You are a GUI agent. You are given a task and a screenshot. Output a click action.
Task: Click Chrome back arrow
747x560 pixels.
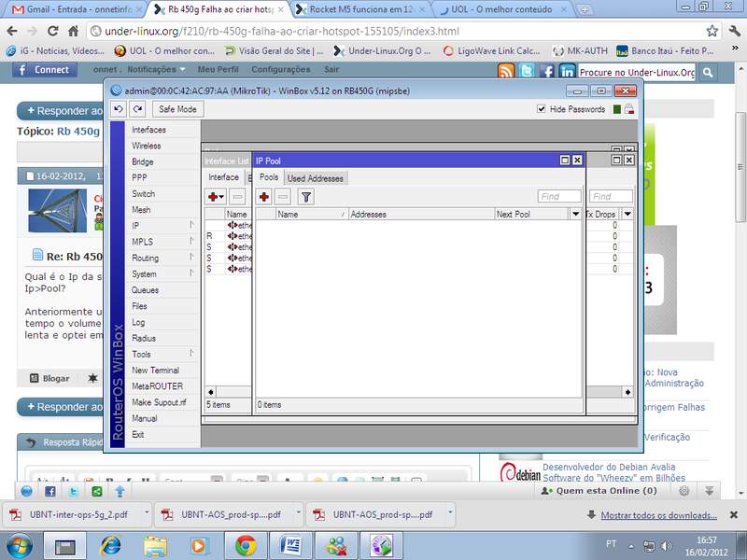point(12,32)
